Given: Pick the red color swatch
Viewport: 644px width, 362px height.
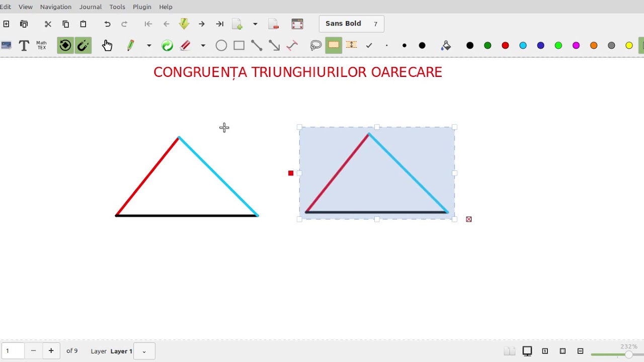Looking at the screenshot, I should click(x=505, y=45).
